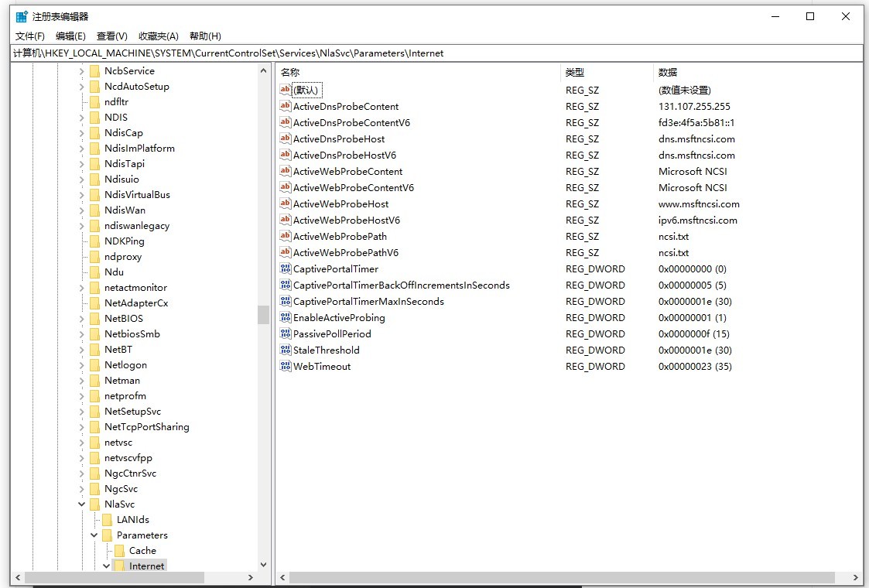Select the WebTimeout DWORD value icon
869x588 pixels.
coord(285,366)
